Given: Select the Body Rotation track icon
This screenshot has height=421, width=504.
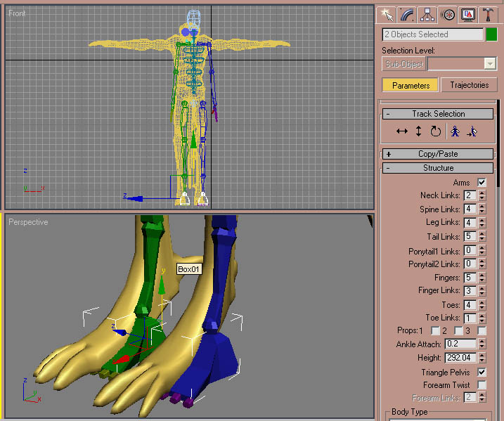Looking at the screenshot, I should coord(436,131).
